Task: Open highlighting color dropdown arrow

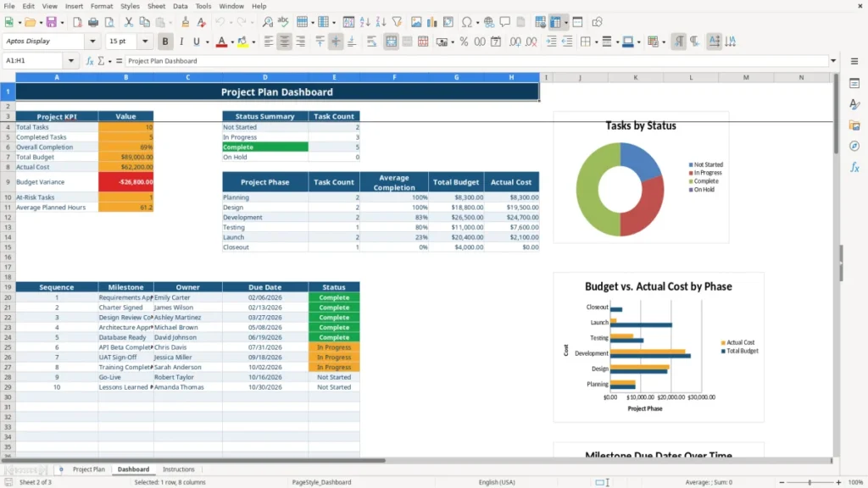Action: [x=253, y=42]
